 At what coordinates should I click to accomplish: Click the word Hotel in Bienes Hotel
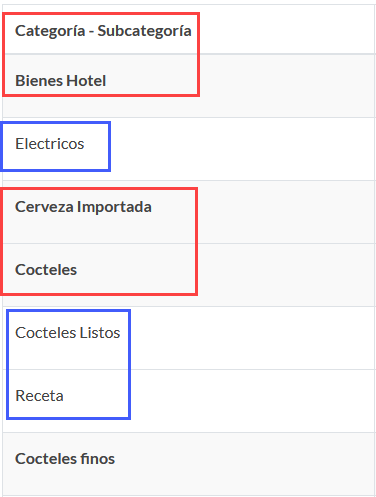pos(86,81)
